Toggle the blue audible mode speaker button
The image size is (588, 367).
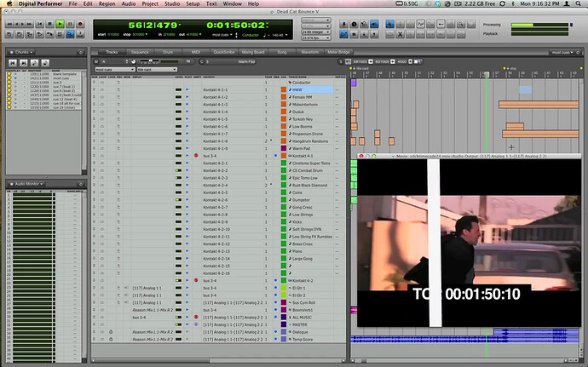(374, 24)
